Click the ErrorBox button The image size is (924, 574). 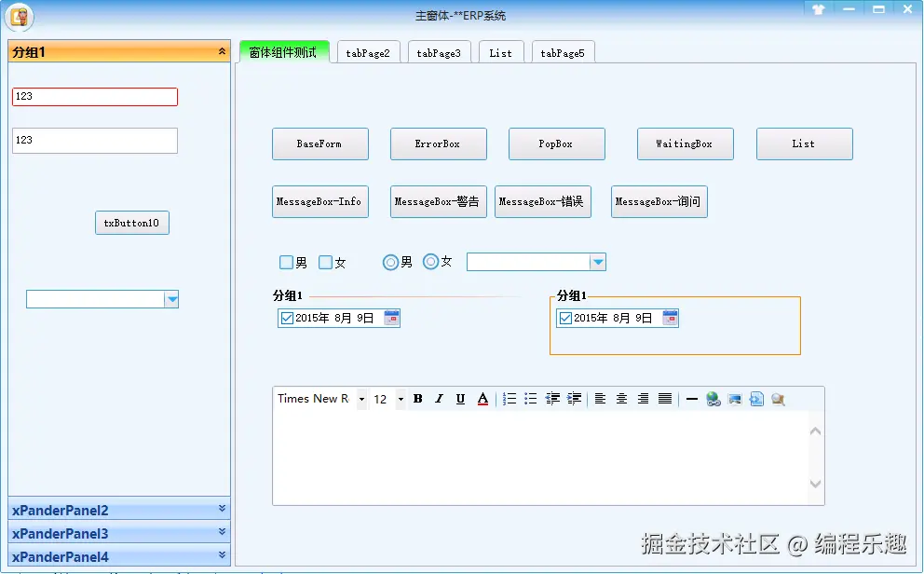tap(439, 143)
